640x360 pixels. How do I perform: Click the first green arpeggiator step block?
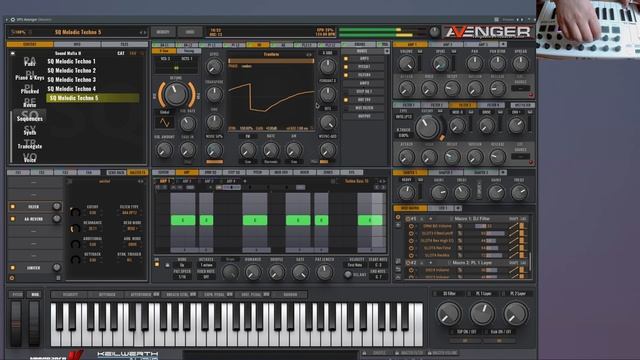[183, 220]
